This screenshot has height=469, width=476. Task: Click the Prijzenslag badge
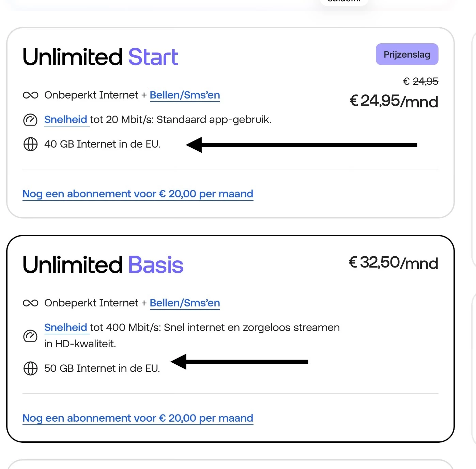pos(407,55)
